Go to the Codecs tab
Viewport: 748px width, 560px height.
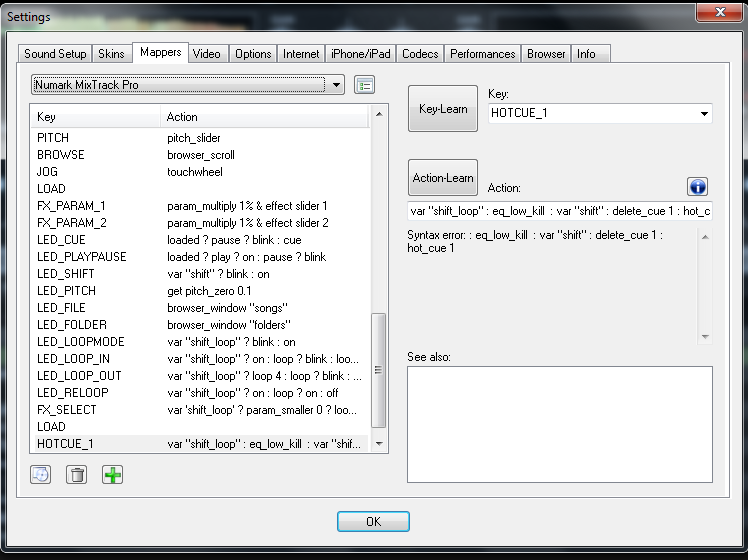(420, 54)
